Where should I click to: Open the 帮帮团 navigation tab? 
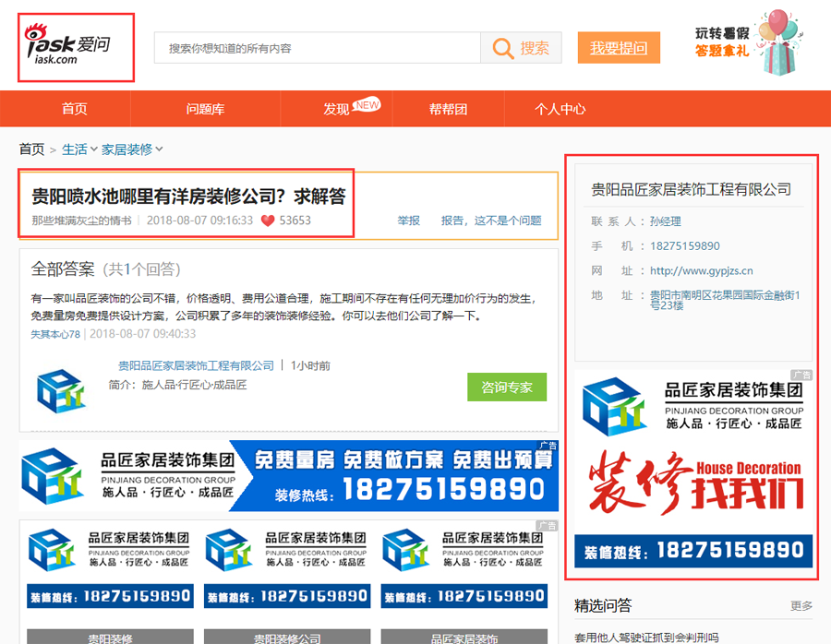click(x=448, y=109)
